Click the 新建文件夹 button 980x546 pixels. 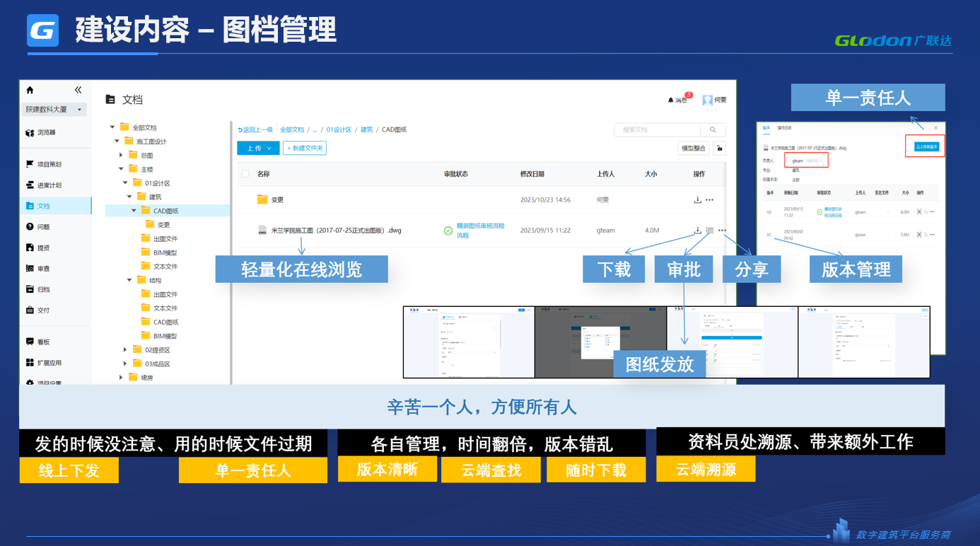point(305,149)
